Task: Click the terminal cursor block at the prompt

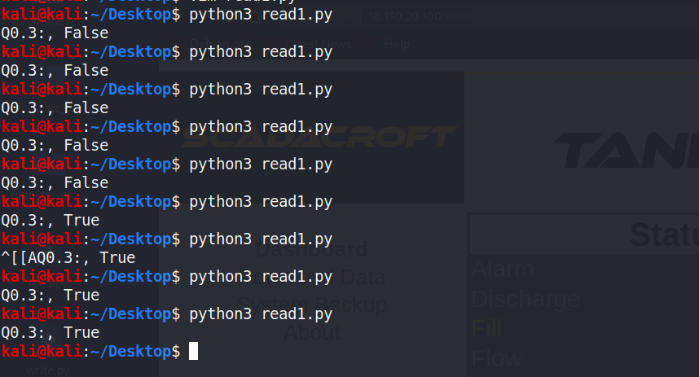Action: 193,351
